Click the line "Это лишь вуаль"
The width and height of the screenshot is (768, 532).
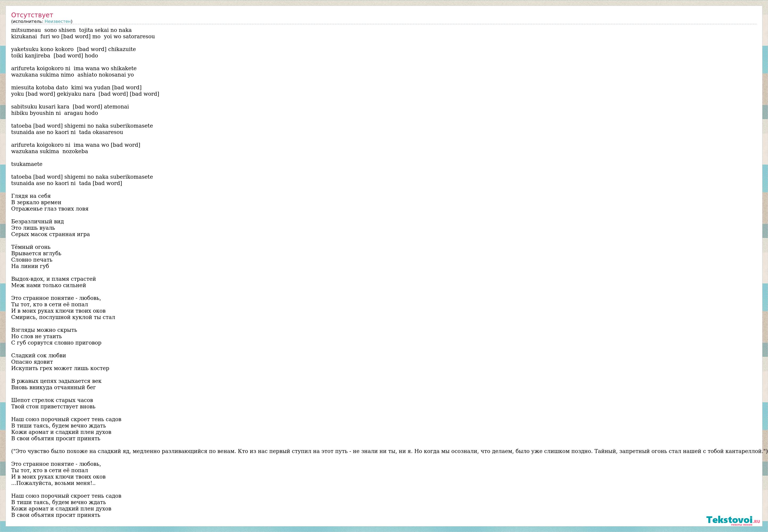[x=33, y=228]
